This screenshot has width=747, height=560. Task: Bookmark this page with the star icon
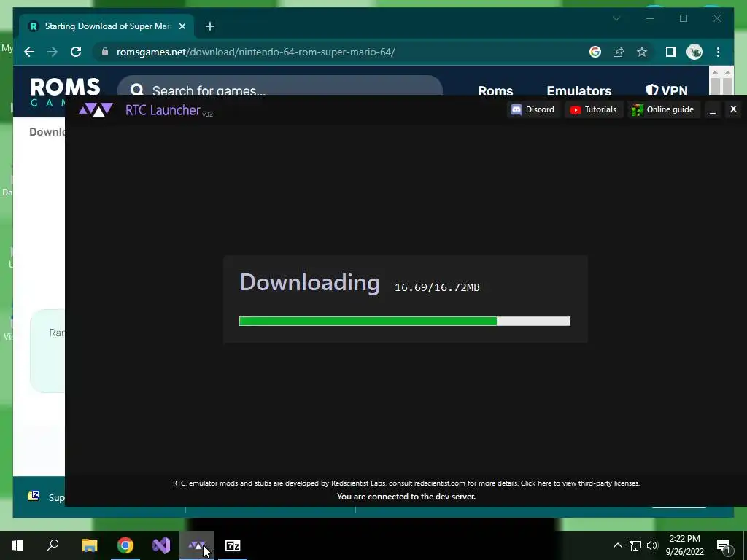[x=642, y=52]
